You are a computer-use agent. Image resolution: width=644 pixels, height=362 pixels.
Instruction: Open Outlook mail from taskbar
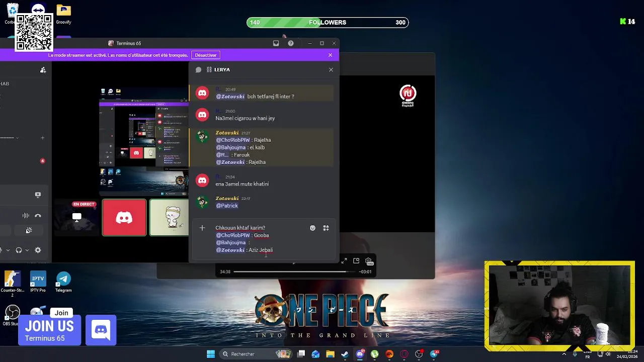pyautogui.click(x=315, y=354)
